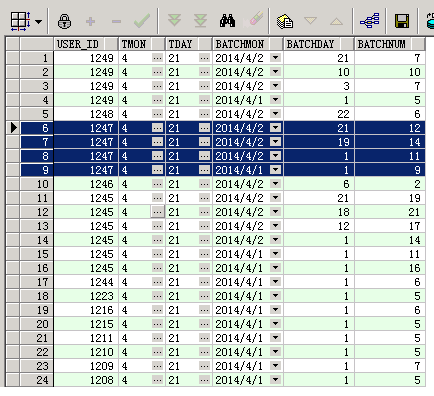Click the binoculars query-by-example icon
Screen dimensions: 434x396
point(227,21)
